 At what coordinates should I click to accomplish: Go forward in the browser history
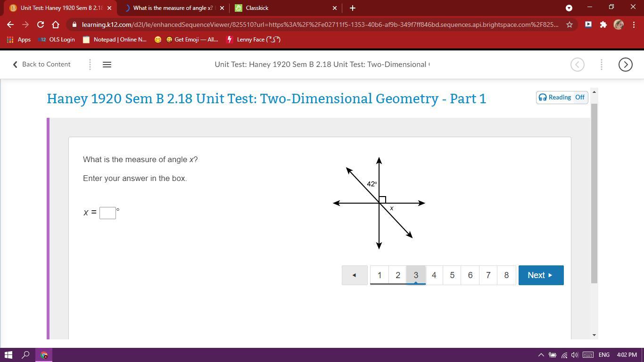click(25, 25)
